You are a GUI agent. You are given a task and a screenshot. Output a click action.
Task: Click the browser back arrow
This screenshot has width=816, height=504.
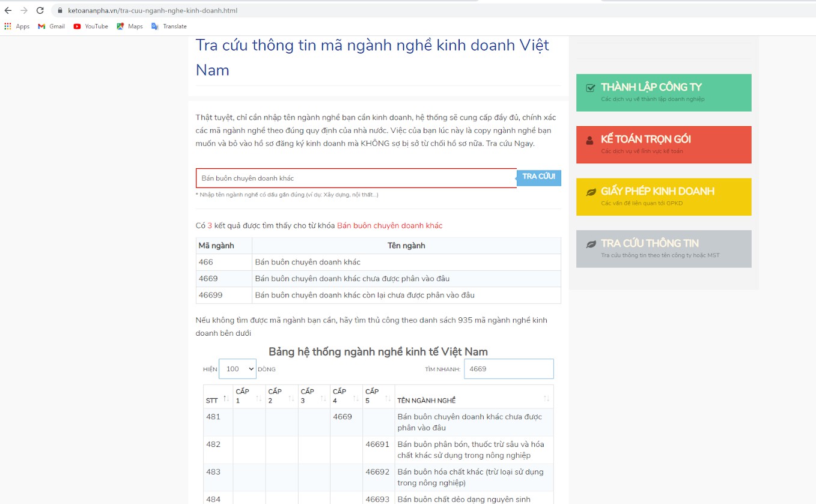tap(8, 11)
